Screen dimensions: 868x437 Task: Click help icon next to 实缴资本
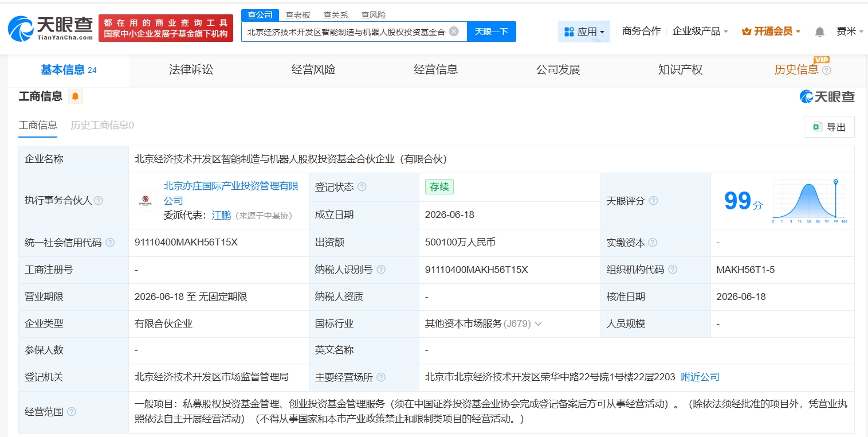pyautogui.click(x=653, y=243)
